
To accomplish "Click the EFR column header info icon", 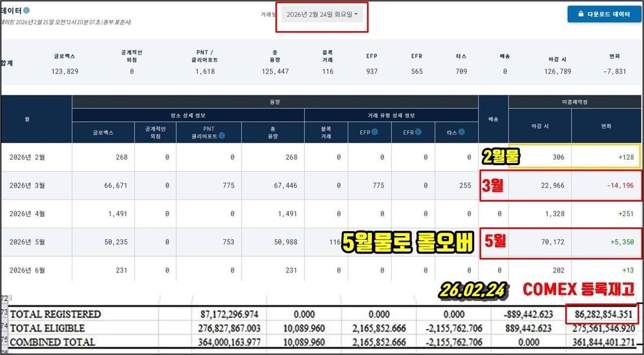I will [418, 131].
